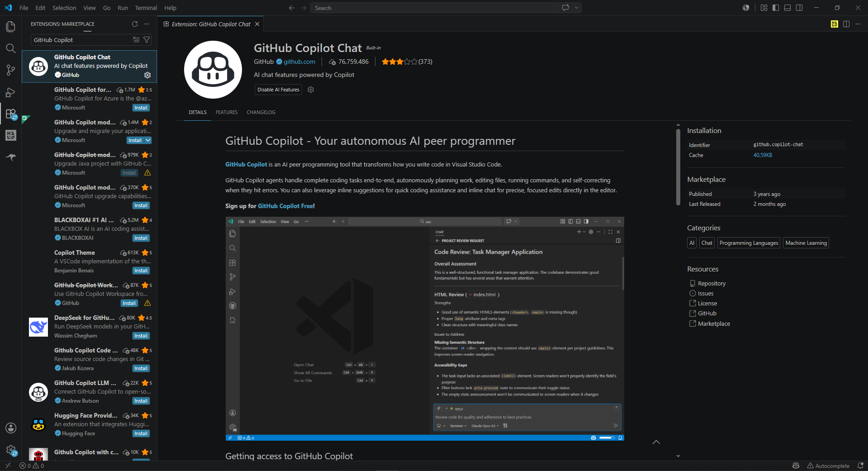868x471 pixels.
Task: Click the Customize Layout icon
Action: (x=764, y=8)
